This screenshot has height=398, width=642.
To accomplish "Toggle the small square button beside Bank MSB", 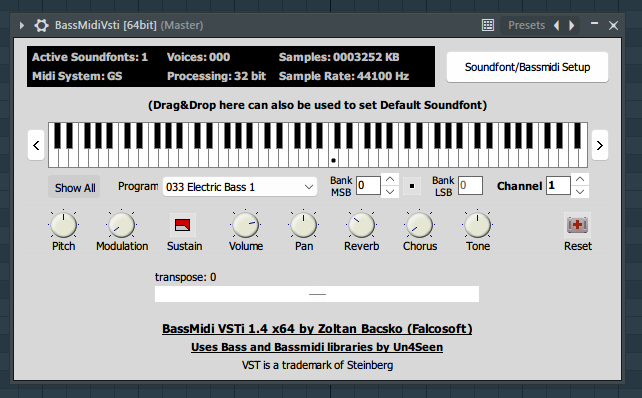I will [x=412, y=186].
